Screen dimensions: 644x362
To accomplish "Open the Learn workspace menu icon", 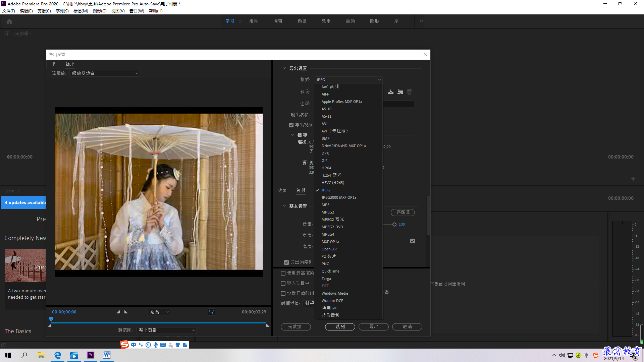I will pos(240,21).
